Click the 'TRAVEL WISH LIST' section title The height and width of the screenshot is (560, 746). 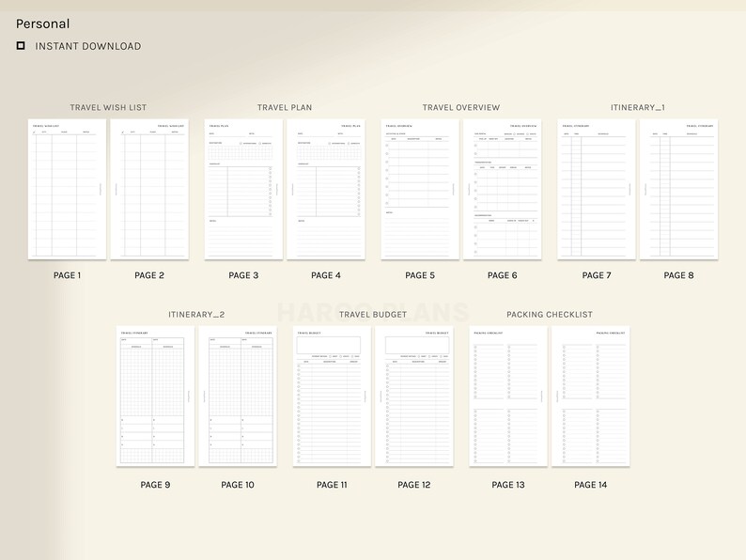[108, 107]
